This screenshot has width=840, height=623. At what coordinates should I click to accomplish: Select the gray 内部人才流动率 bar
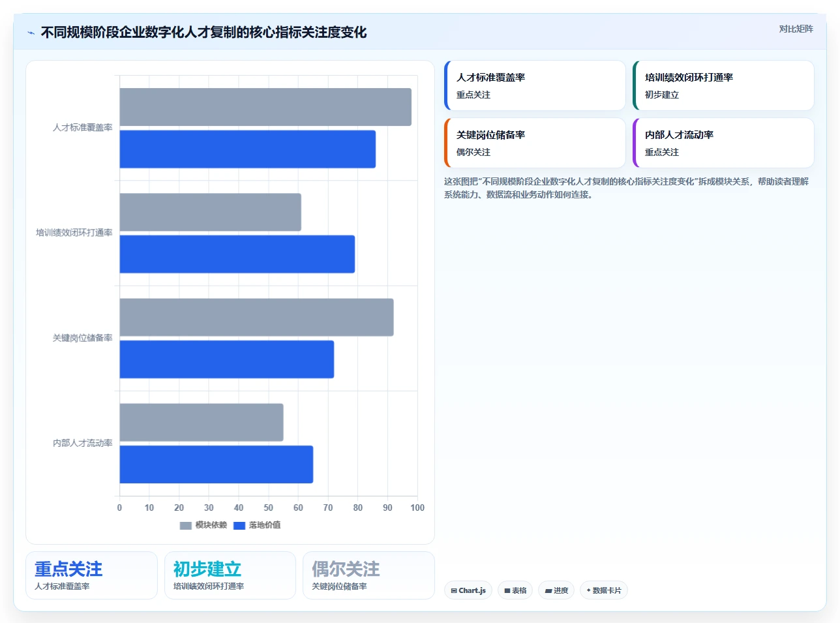(x=202, y=423)
